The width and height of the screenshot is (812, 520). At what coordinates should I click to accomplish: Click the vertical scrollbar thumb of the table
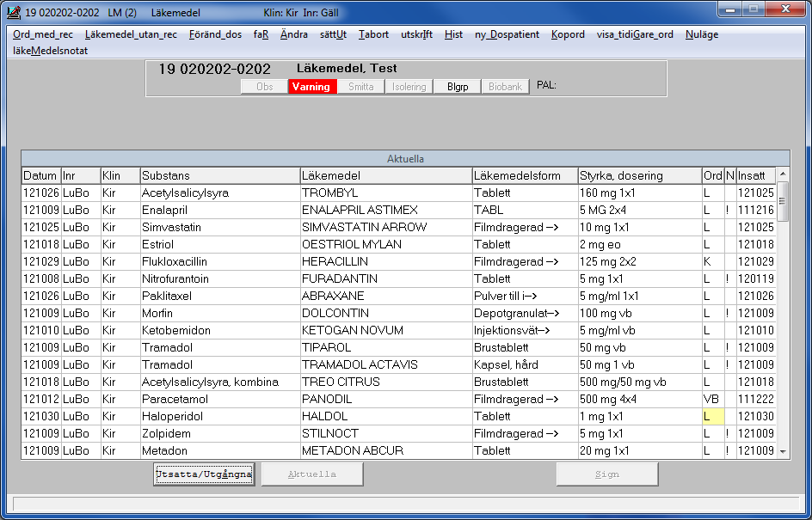[x=783, y=201]
